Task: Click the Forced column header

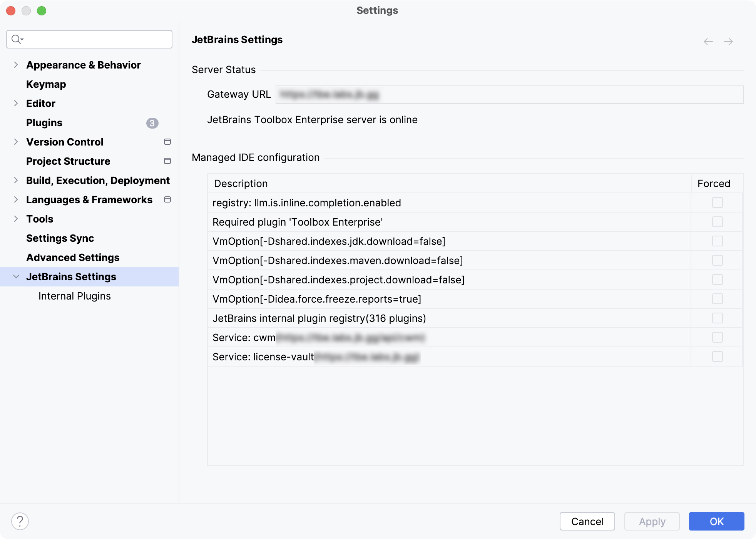Action: click(x=717, y=184)
